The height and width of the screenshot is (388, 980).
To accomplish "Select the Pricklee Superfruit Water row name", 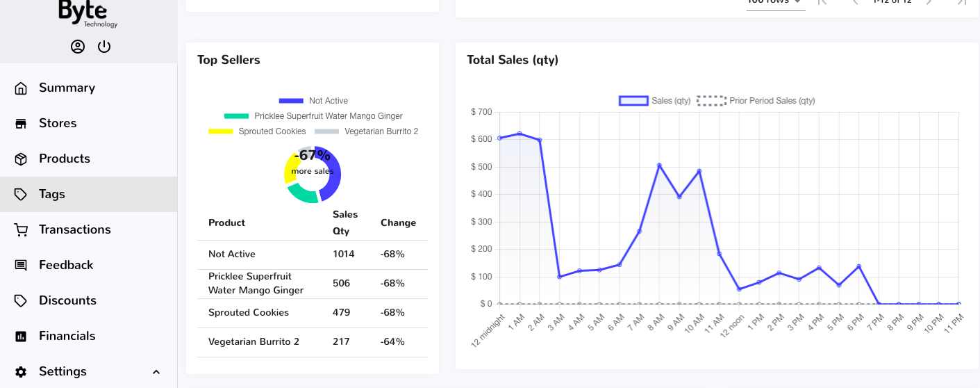I will coord(256,283).
